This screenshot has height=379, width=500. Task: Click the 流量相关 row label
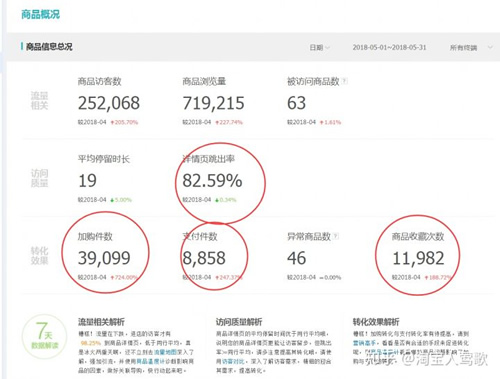click(x=39, y=101)
